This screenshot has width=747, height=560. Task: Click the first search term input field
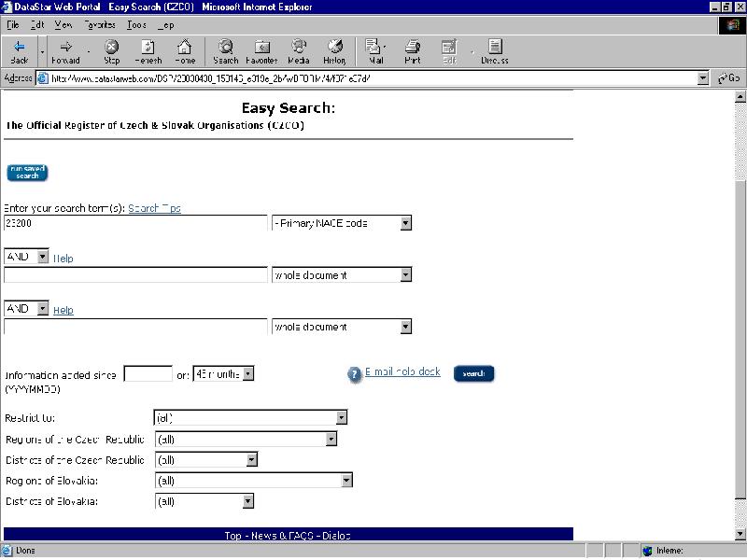tap(135, 223)
